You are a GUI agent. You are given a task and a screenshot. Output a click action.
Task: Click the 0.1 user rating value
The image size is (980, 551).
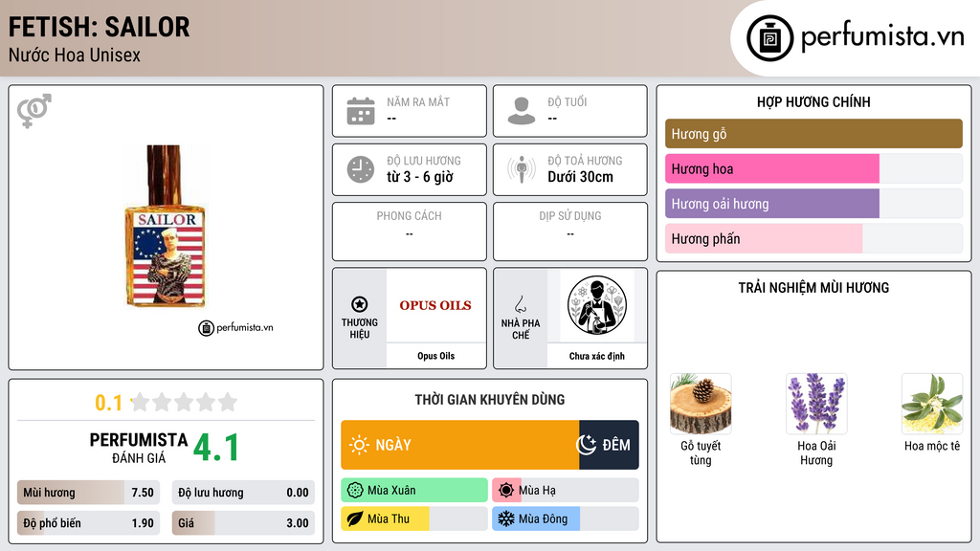pos(109,403)
